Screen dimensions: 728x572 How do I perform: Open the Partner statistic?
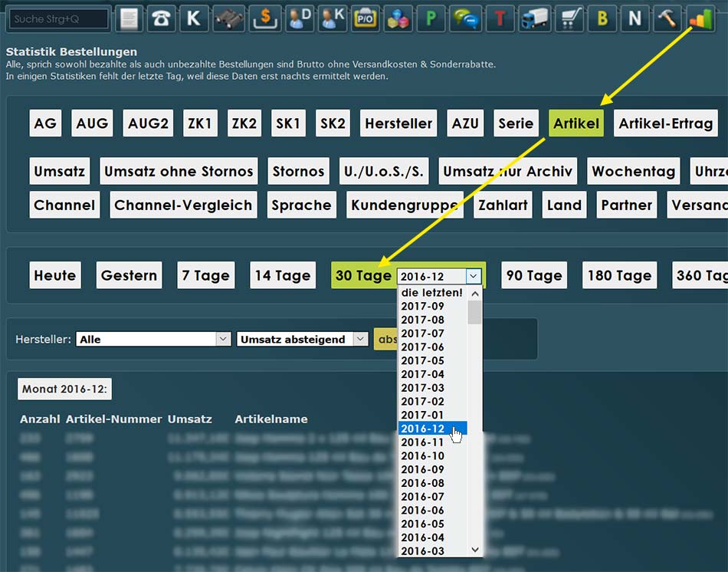point(627,205)
